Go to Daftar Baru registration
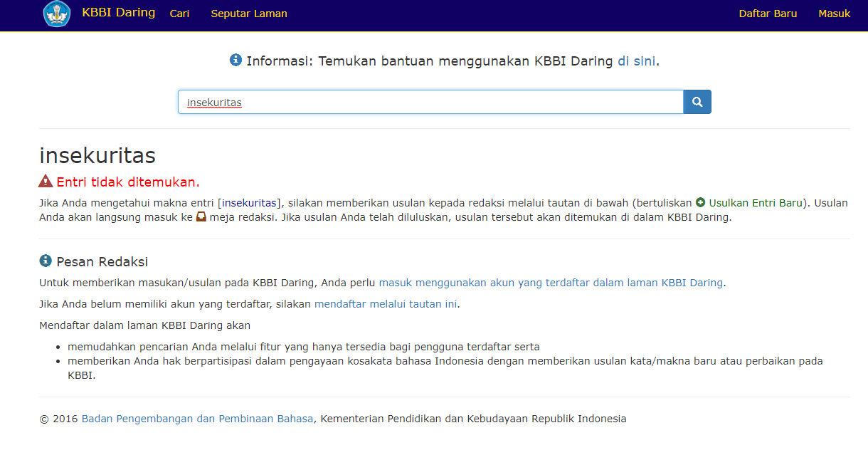This screenshot has width=868, height=450. (x=768, y=14)
